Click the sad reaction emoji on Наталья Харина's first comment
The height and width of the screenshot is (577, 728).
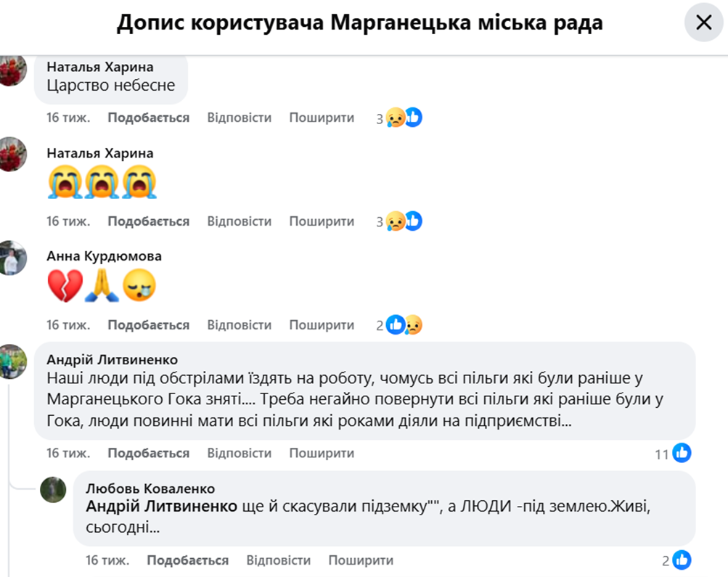396,117
